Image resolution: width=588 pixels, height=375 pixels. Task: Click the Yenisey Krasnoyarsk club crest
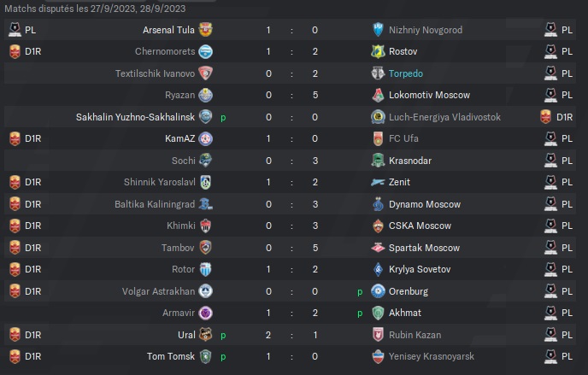pyautogui.click(x=378, y=357)
